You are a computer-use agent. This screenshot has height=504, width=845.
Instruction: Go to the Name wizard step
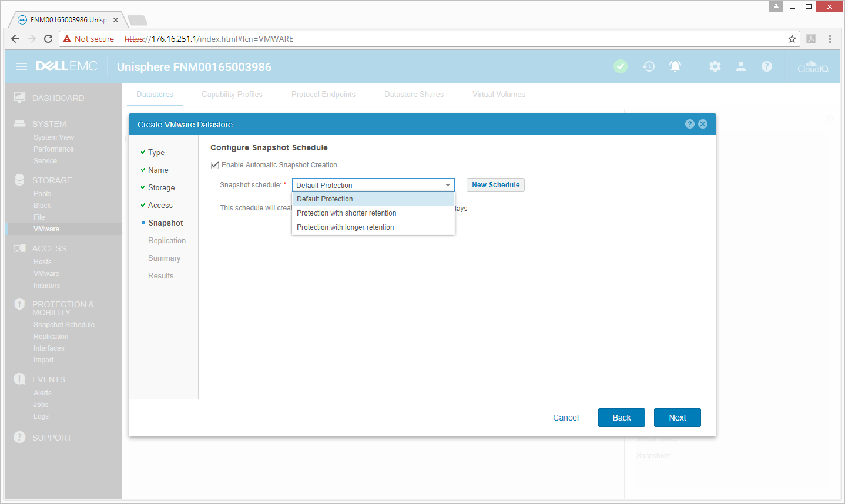tap(158, 170)
